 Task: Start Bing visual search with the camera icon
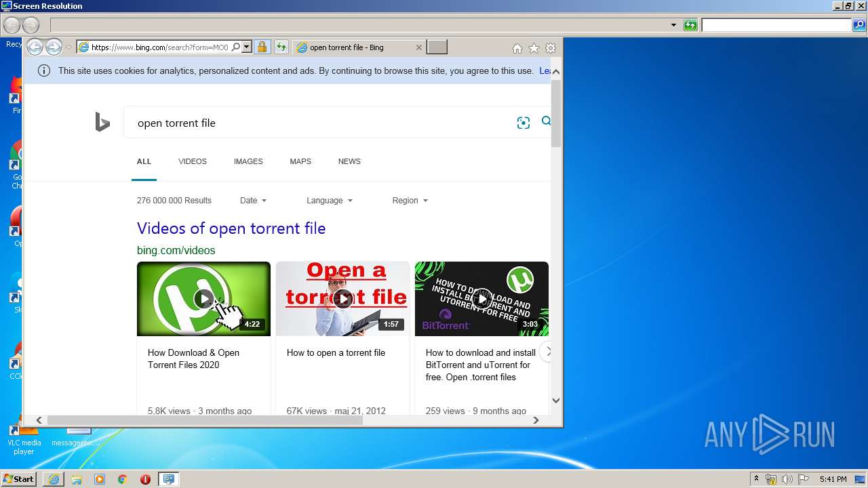(523, 123)
